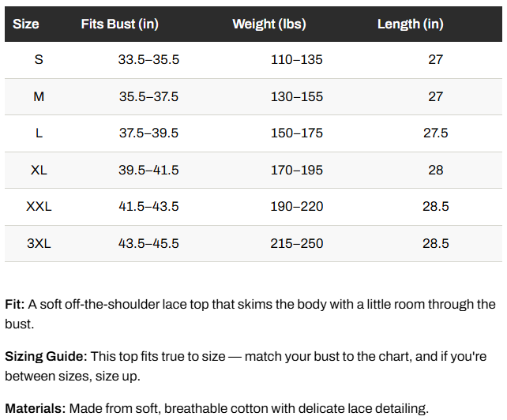507x420 pixels.
Task: Select the XXL size row label
Action: 39,207
